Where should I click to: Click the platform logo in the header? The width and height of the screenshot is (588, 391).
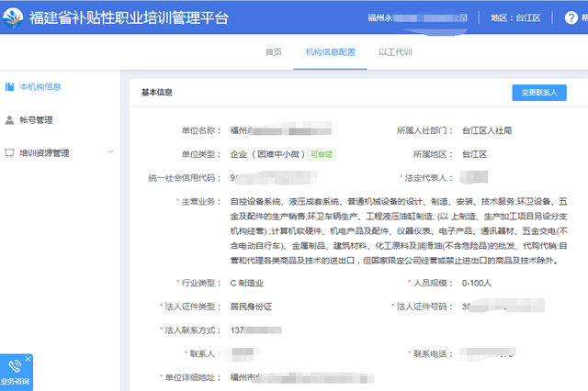(15, 17)
